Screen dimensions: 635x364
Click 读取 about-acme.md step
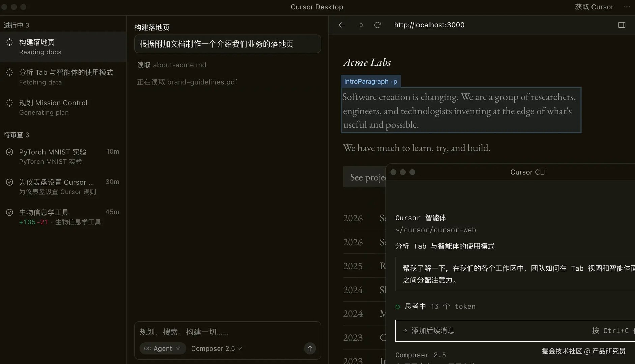(x=171, y=65)
